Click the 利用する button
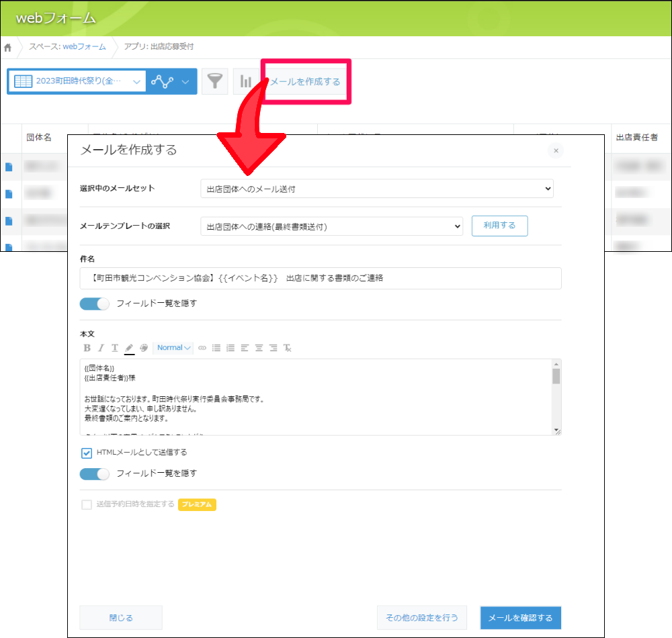Image resolution: width=672 pixels, height=638 pixels. point(500,226)
